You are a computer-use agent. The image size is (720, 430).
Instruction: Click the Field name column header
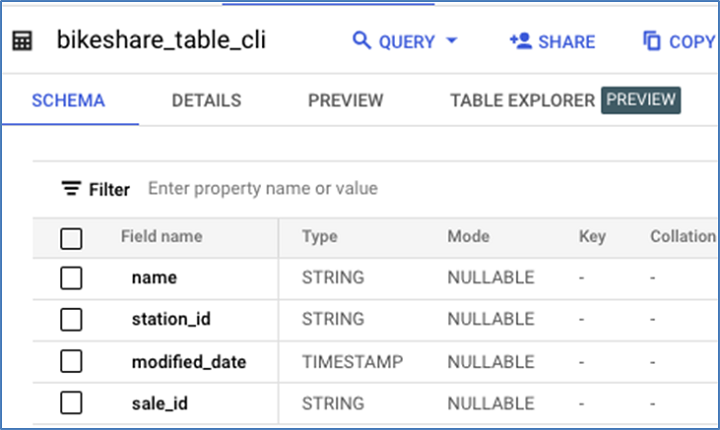[x=161, y=237]
